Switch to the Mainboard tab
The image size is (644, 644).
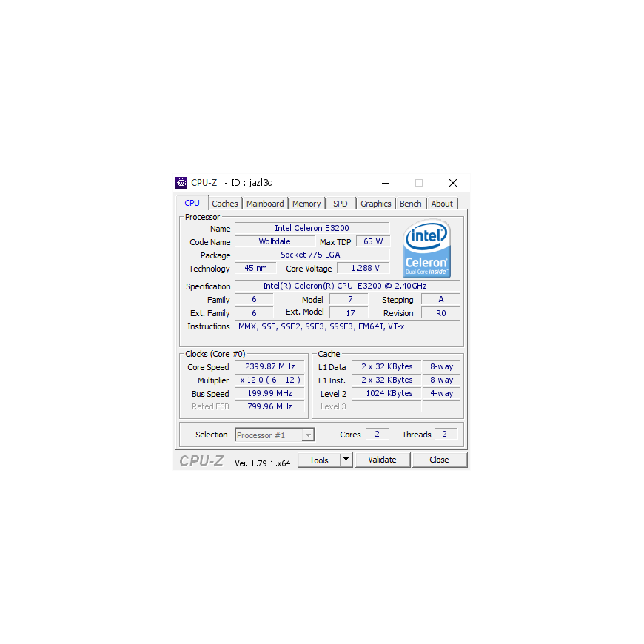pos(265,204)
